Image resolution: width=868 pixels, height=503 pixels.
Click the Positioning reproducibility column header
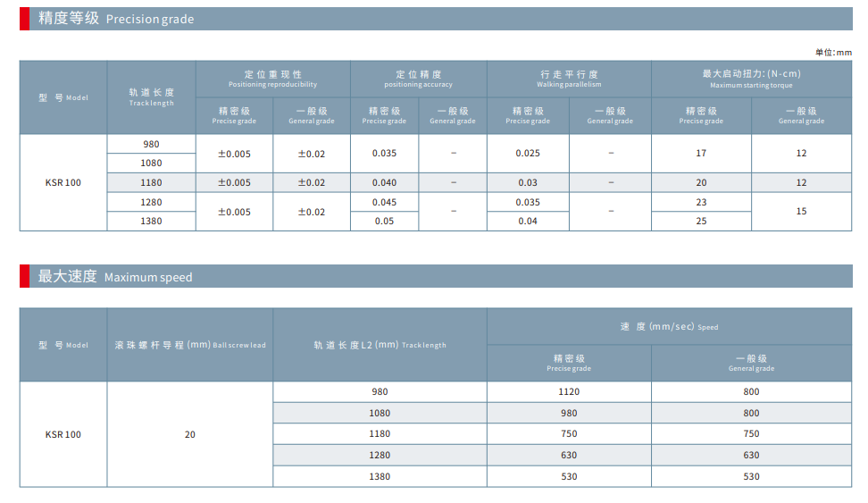(x=272, y=79)
